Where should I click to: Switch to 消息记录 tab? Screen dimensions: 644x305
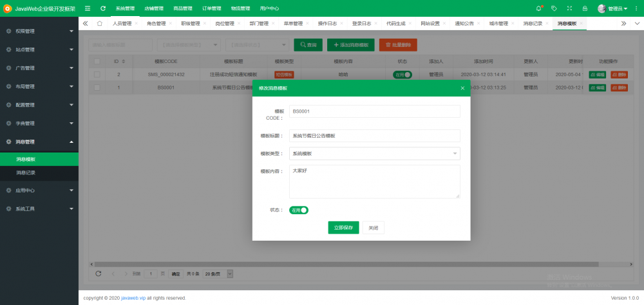[x=533, y=23]
